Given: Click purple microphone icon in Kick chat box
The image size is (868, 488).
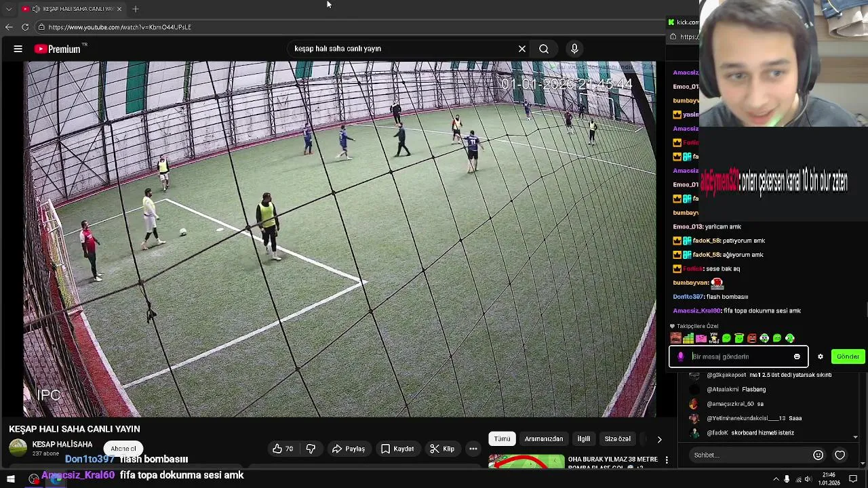Looking at the screenshot, I should tap(681, 357).
